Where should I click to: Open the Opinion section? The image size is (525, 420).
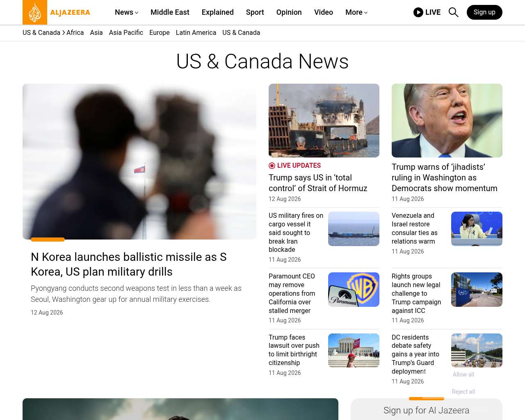[289, 12]
